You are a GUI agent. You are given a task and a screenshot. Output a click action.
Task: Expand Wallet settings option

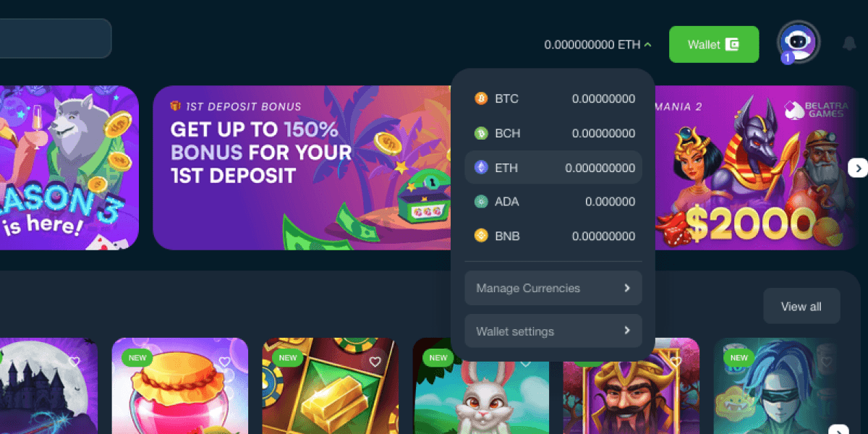pyautogui.click(x=553, y=331)
